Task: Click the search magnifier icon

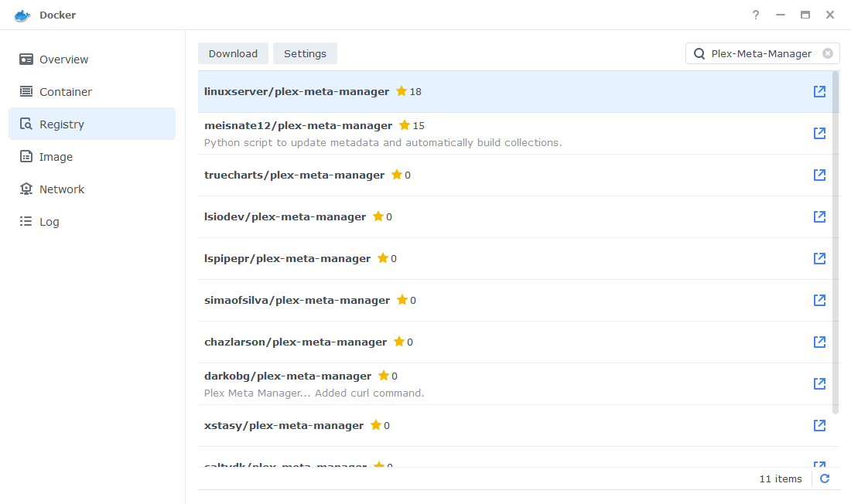Action: pyautogui.click(x=699, y=53)
